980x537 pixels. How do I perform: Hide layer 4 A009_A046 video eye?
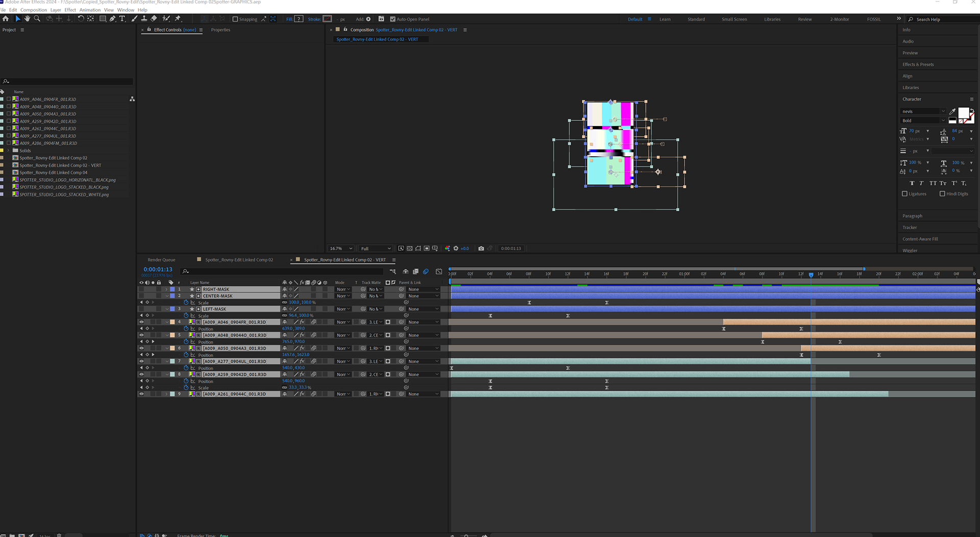point(141,322)
